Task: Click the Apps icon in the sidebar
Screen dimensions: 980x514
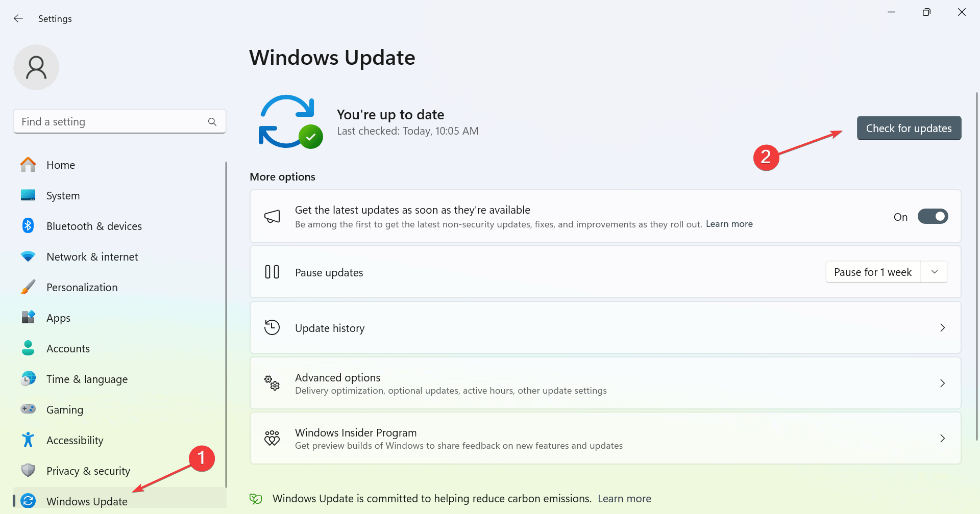Action: pyautogui.click(x=28, y=317)
